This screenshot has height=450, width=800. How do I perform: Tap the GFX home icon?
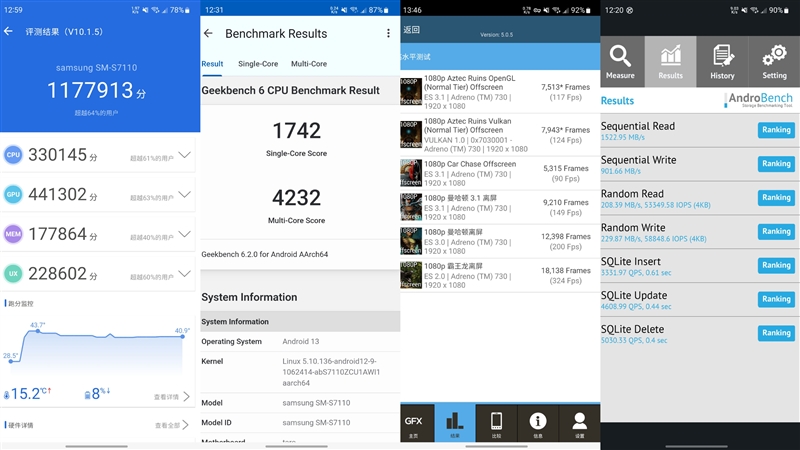click(413, 423)
